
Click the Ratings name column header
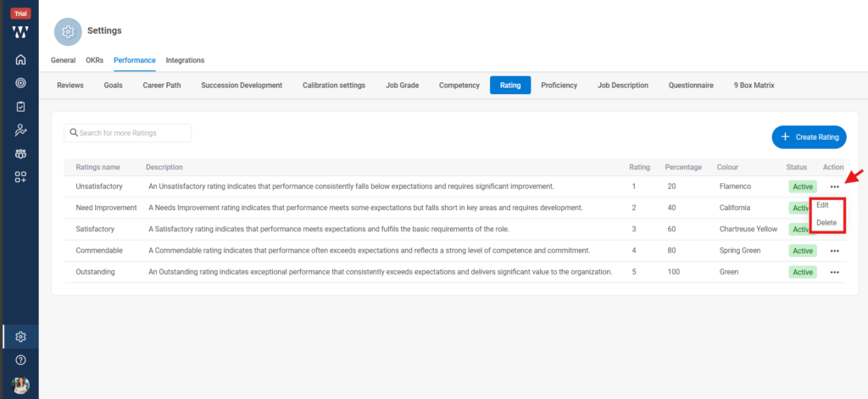98,167
